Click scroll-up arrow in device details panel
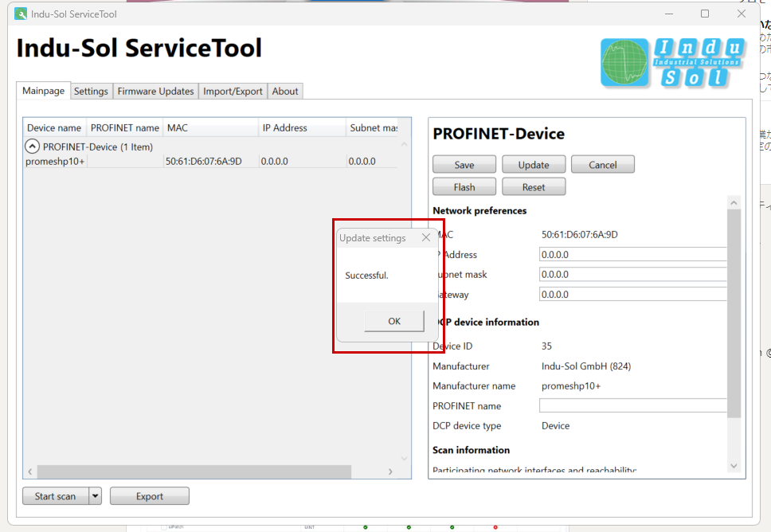The height and width of the screenshot is (532, 771). [x=734, y=202]
